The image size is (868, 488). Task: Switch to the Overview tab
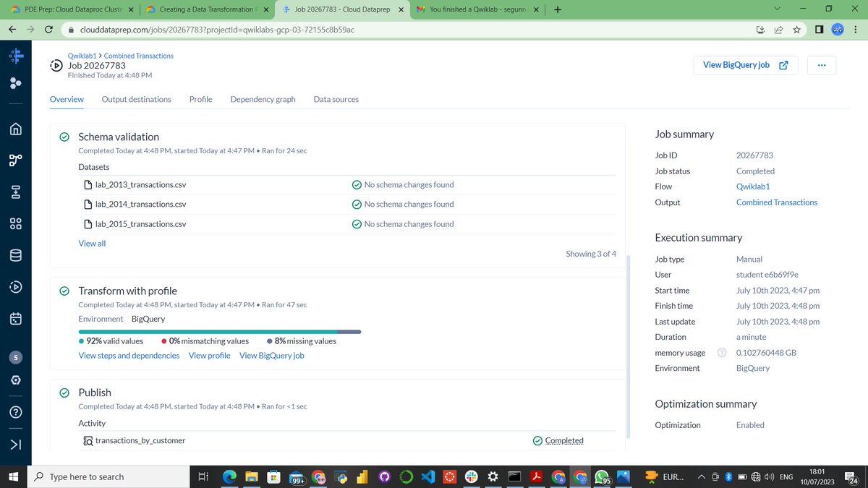click(67, 99)
